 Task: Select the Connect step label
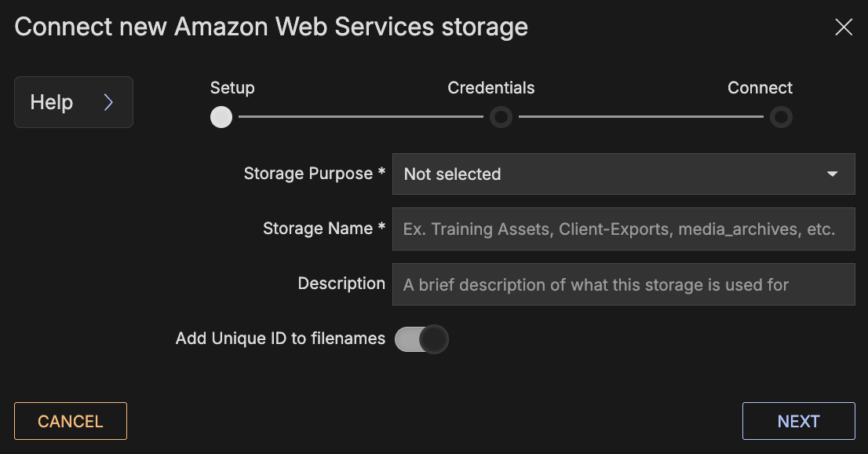(760, 88)
